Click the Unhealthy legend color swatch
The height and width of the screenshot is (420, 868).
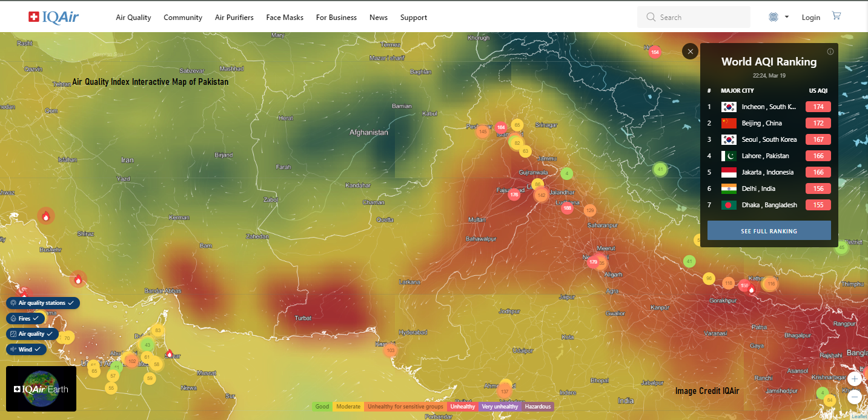click(x=463, y=407)
